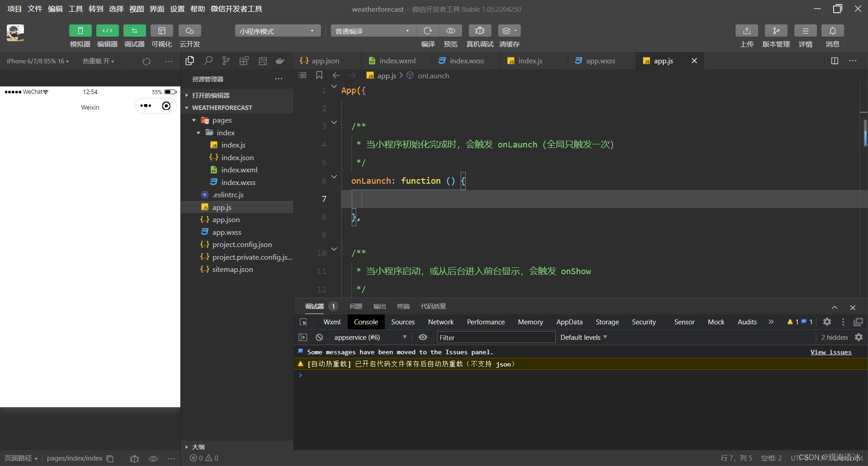Toggle the visualization (可视化) button

coord(161,31)
